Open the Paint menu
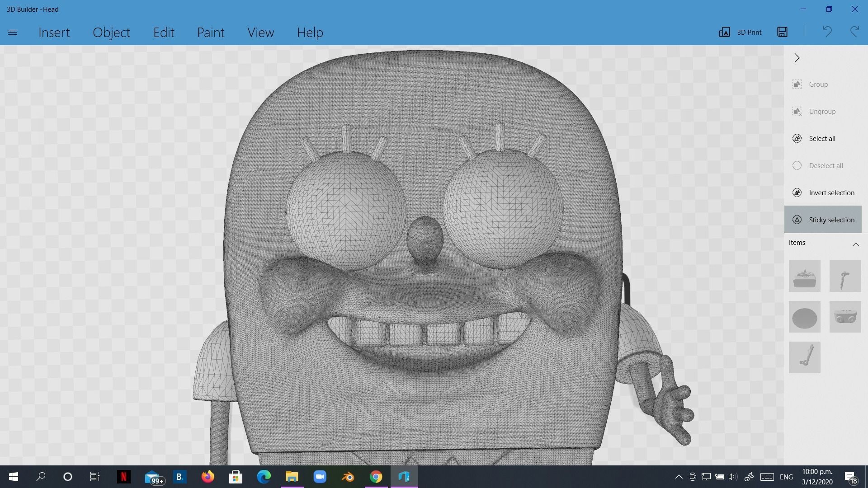The width and height of the screenshot is (868, 488). [x=211, y=32]
